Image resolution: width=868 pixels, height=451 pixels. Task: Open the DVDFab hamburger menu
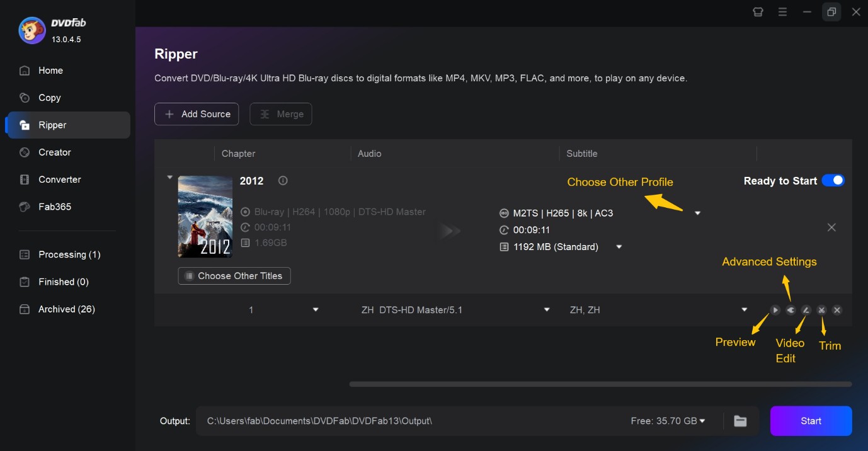(x=782, y=11)
